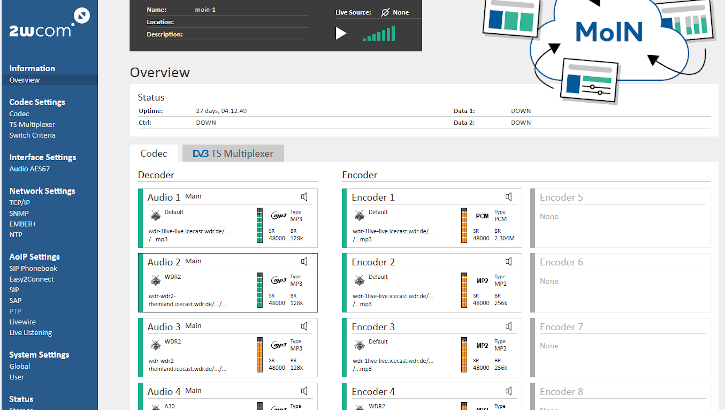Open NTP settings

click(16, 235)
